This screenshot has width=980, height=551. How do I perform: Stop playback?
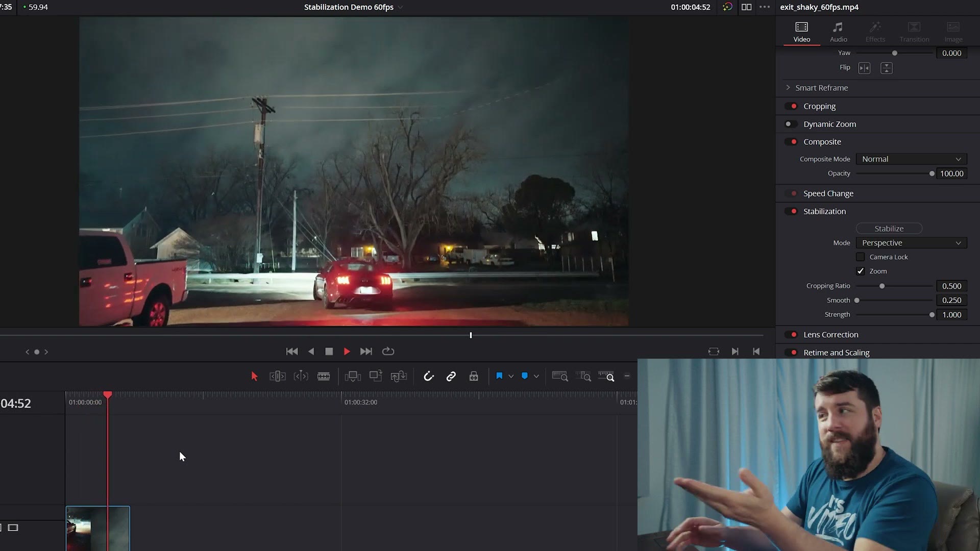point(329,352)
